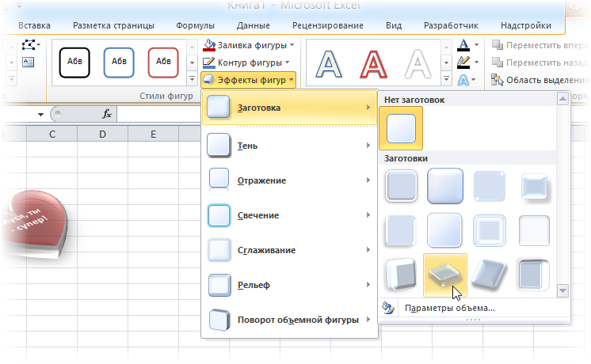
Task: Select second preset in Заготовки first row
Action: pyautogui.click(x=445, y=186)
